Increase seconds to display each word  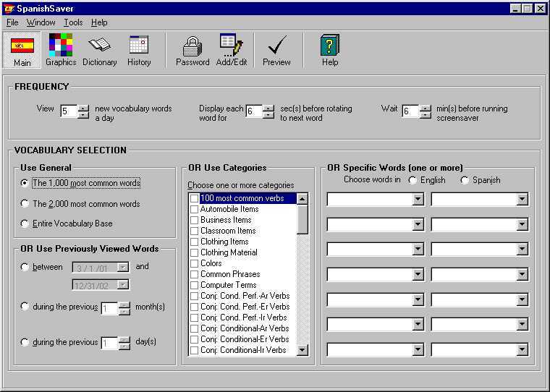(268, 108)
